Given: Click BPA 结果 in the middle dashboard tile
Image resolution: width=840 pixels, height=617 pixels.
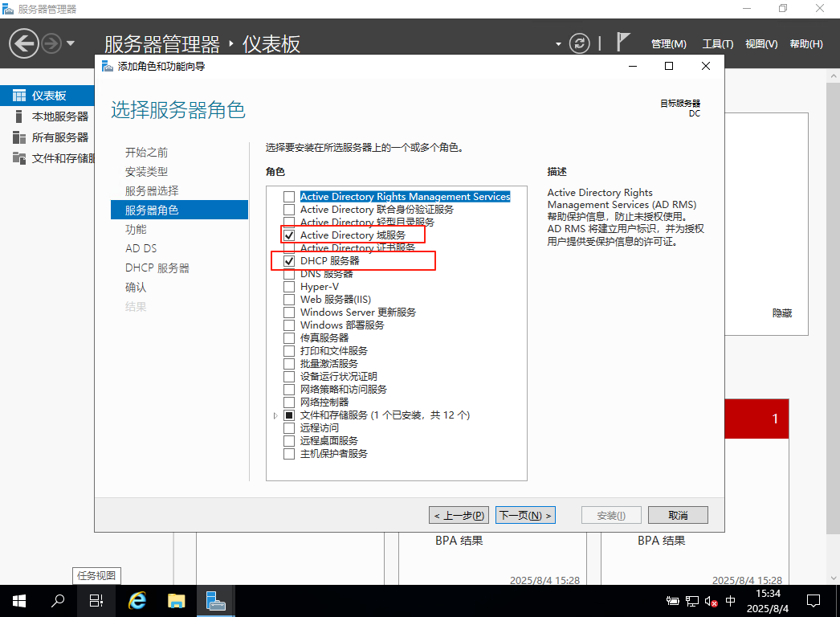Looking at the screenshot, I should pos(459,541).
